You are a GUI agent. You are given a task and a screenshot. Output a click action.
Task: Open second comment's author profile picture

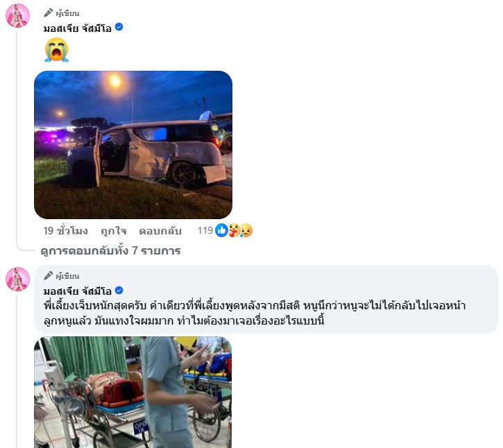(17, 279)
